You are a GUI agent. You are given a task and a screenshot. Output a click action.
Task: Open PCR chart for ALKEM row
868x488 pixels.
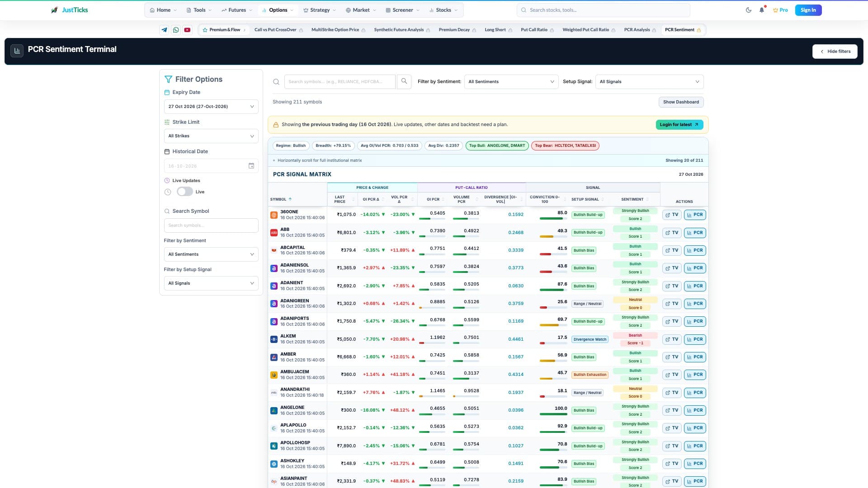point(695,339)
